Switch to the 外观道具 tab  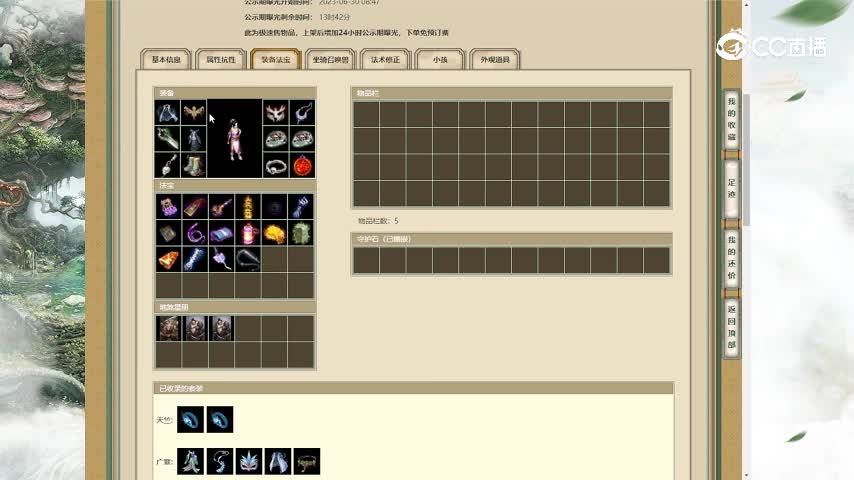click(495, 59)
